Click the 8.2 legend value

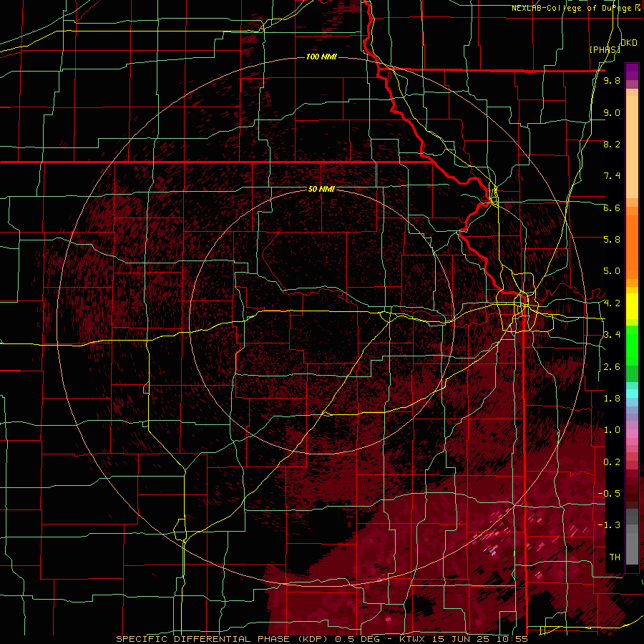[x=612, y=144]
